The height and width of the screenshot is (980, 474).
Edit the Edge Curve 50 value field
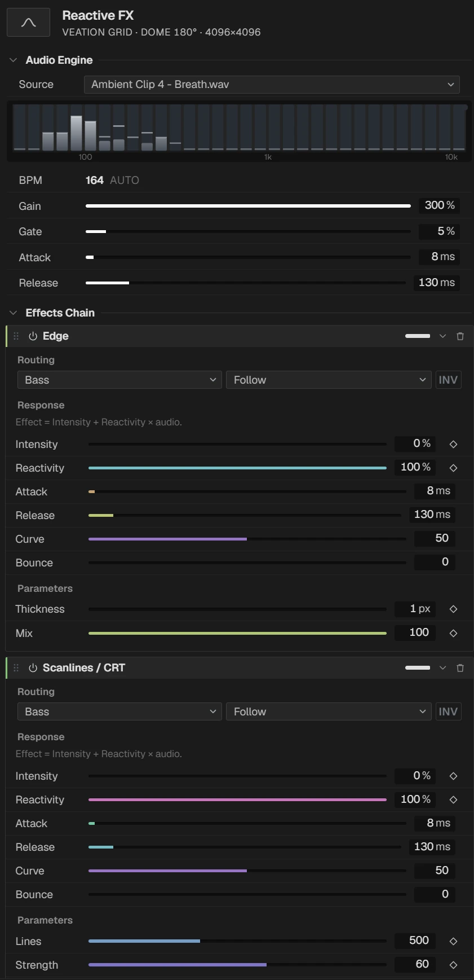pos(435,538)
